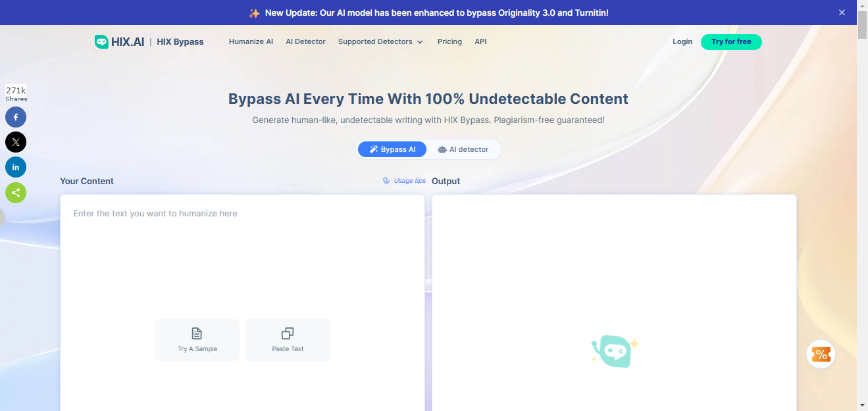The image size is (868, 411).
Task: Click the Usage tips link
Action: click(x=409, y=181)
